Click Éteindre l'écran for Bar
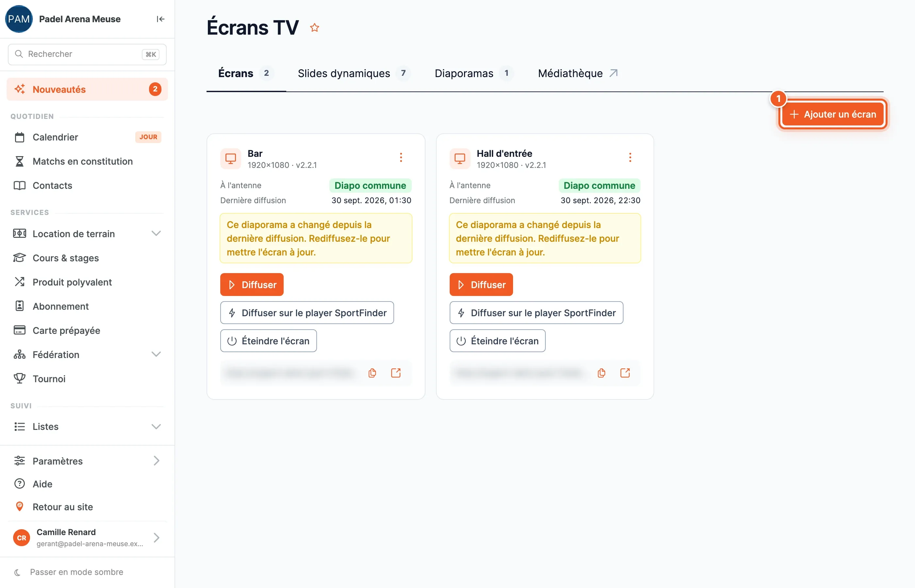This screenshot has height=588, width=915. [268, 341]
